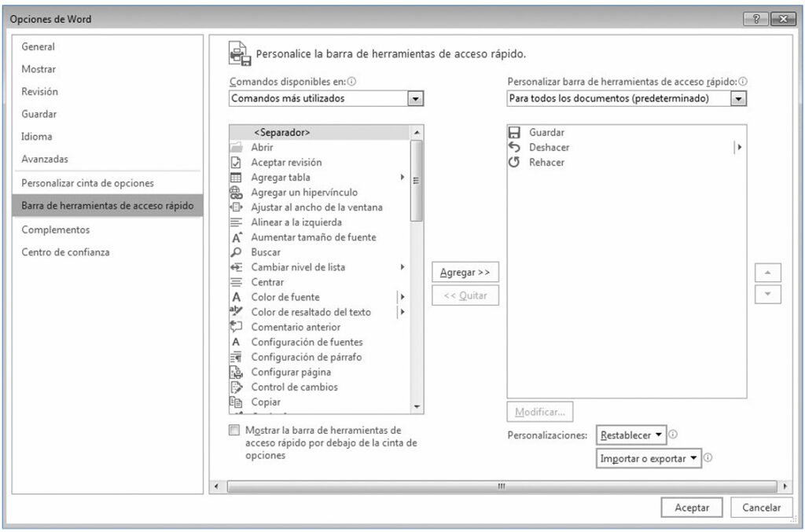Click the Comentario anterior icon
The height and width of the screenshot is (532, 805).
[x=236, y=326]
